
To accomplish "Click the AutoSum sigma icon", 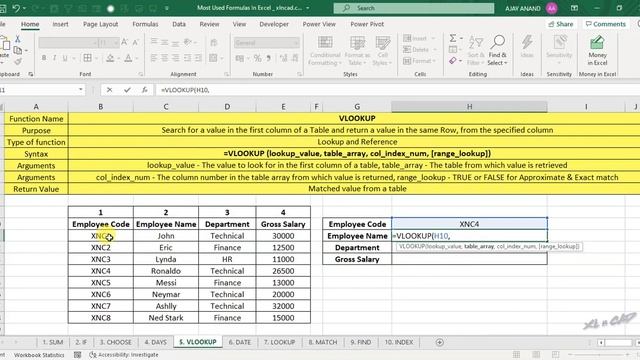I will point(453,38).
